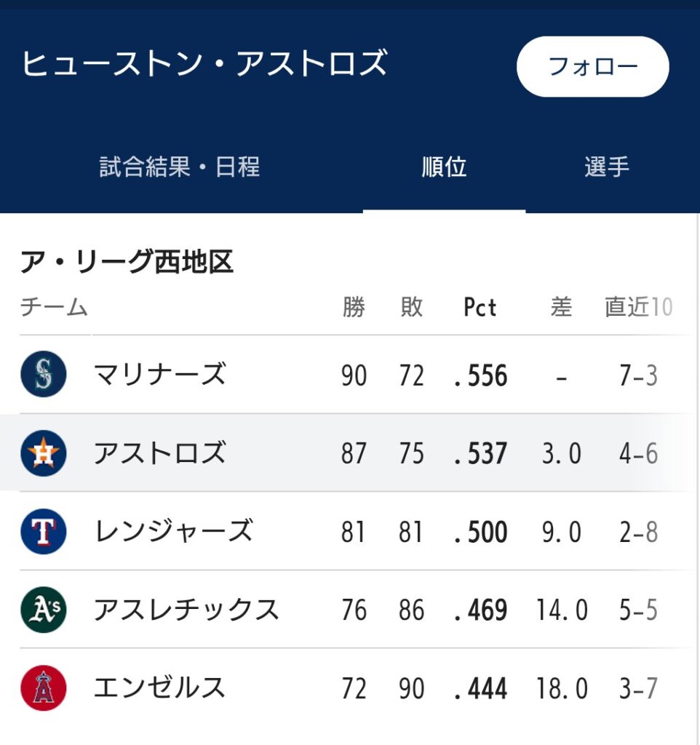700x745 pixels.
Task: Select the 順位 standings tab
Action: click(444, 167)
